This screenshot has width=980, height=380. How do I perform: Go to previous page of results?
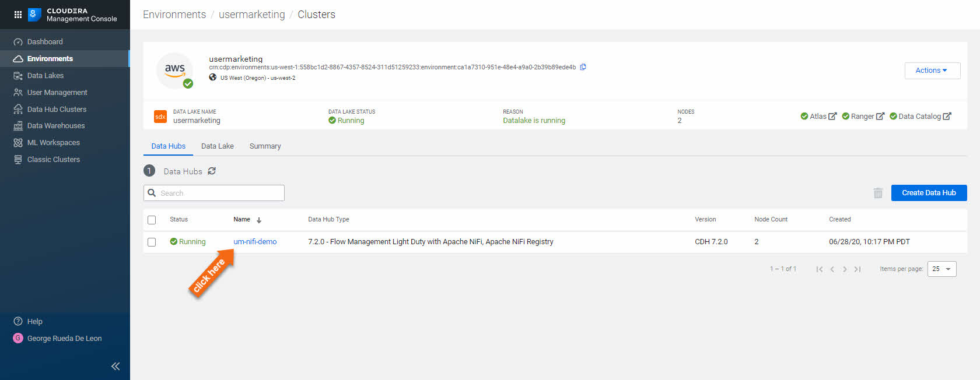pos(832,269)
